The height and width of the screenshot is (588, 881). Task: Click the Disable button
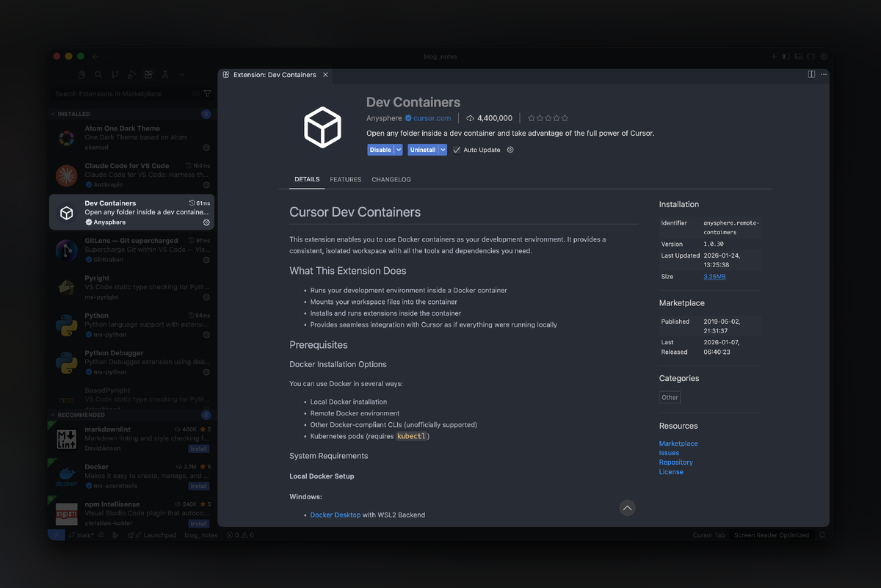[x=380, y=150]
